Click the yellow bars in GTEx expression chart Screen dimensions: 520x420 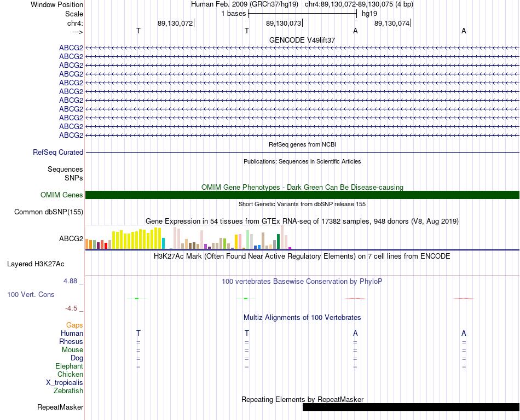(137, 238)
